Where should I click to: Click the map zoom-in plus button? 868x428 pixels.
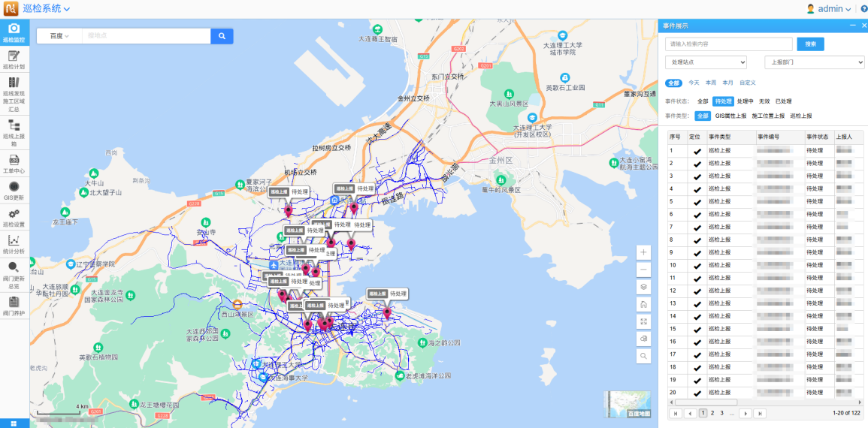click(x=643, y=252)
